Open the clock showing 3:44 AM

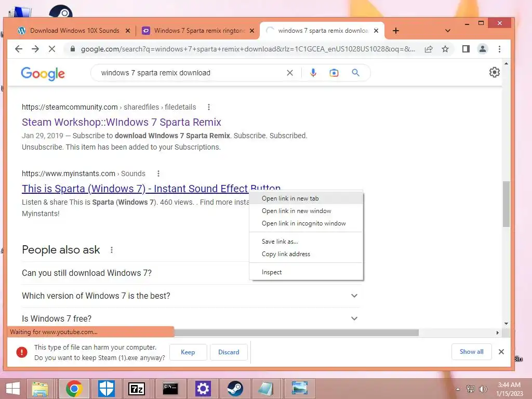pyautogui.click(x=509, y=389)
